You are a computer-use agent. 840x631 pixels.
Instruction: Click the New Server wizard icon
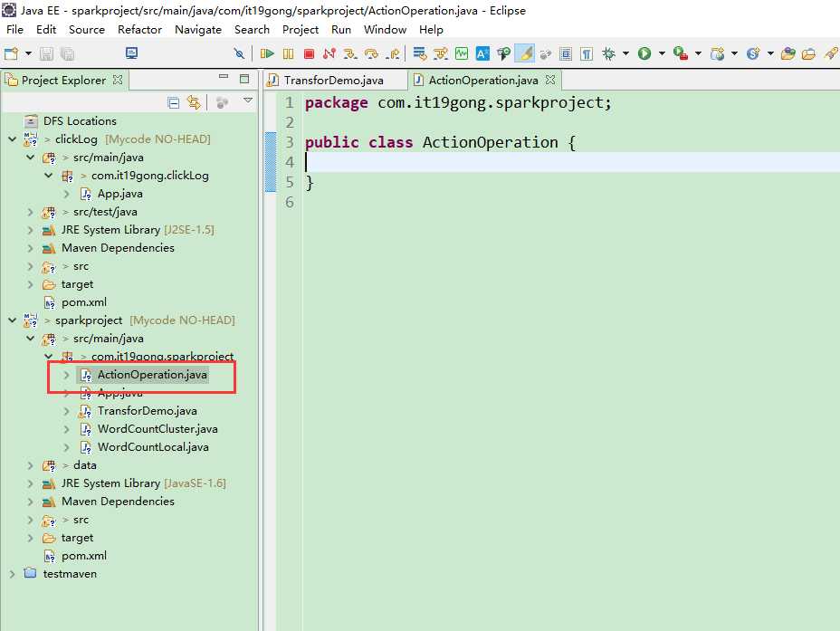point(717,53)
